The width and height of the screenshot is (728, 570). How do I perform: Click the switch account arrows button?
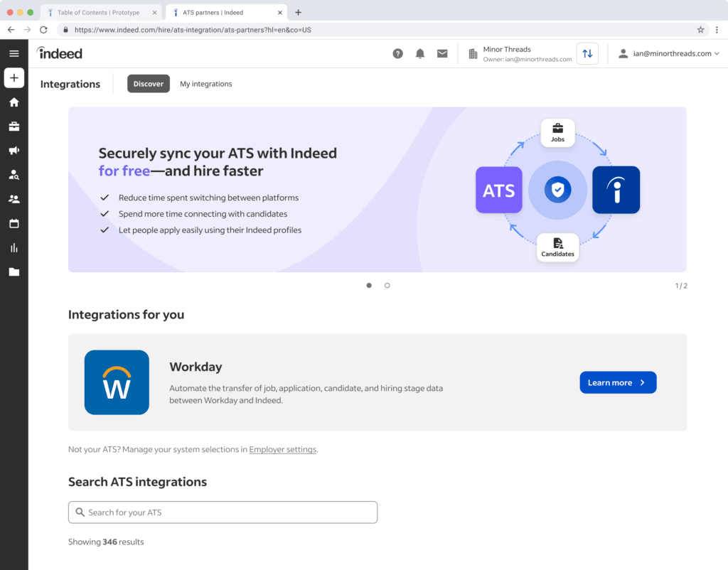[587, 53]
